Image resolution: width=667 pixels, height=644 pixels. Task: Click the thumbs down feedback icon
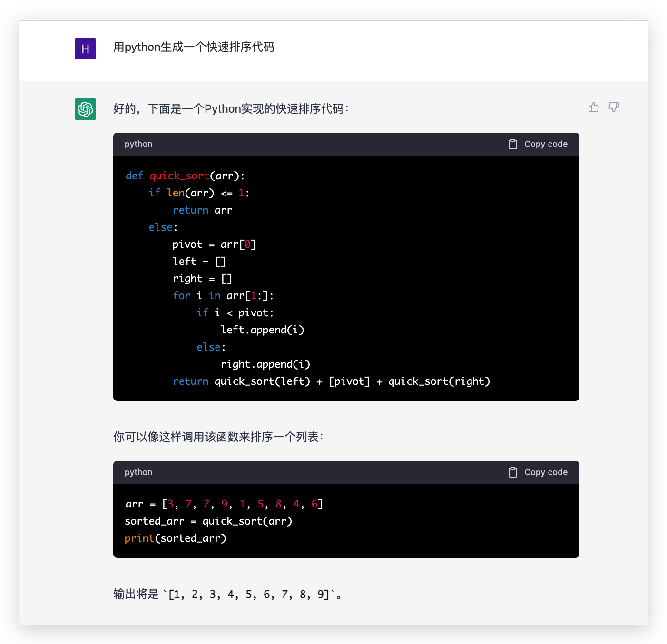[614, 107]
